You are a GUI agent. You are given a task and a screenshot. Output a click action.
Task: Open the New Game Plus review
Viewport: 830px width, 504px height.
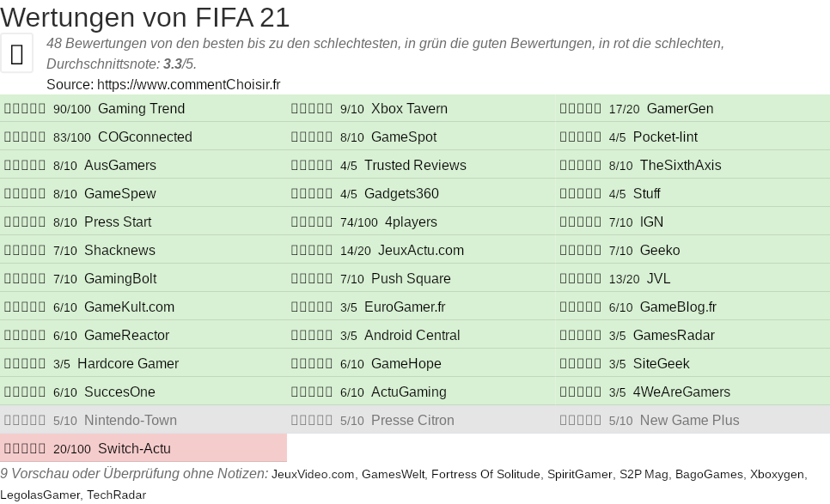(x=689, y=421)
